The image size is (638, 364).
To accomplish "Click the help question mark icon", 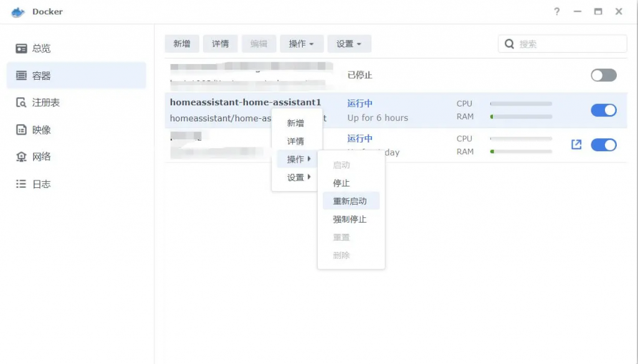I will tap(556, 12).
